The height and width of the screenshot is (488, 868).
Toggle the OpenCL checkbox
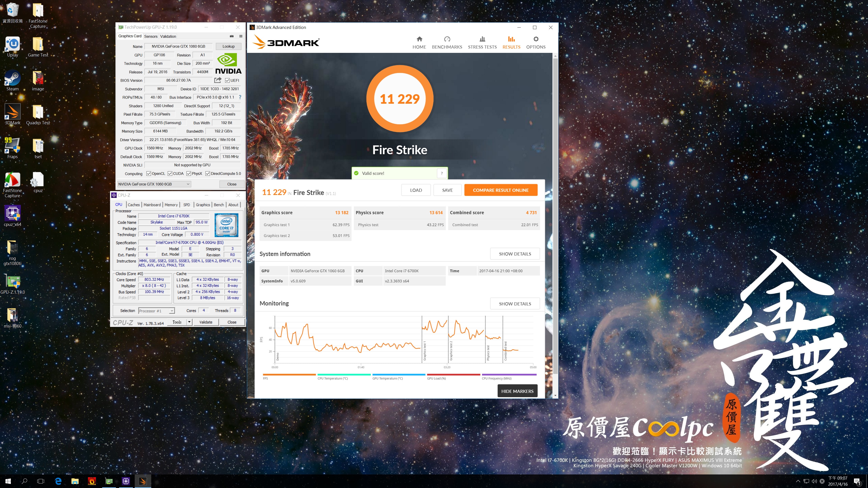(x=149, y=174)
